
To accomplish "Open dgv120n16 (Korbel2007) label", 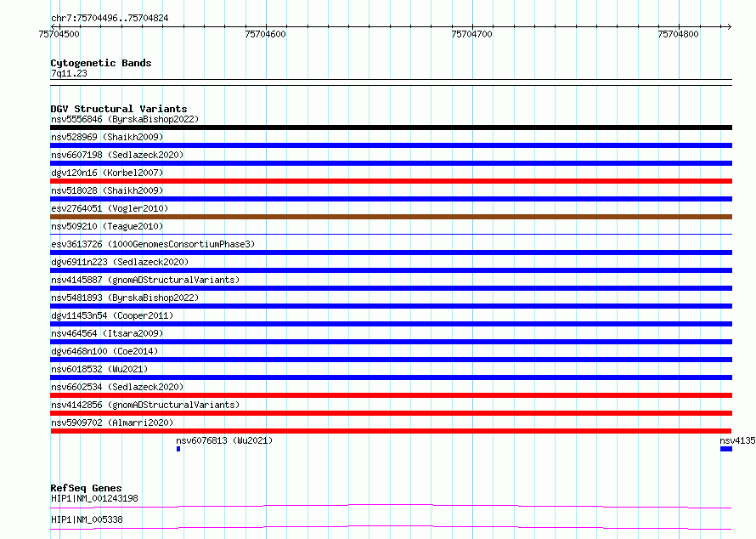I will (107, 173).
